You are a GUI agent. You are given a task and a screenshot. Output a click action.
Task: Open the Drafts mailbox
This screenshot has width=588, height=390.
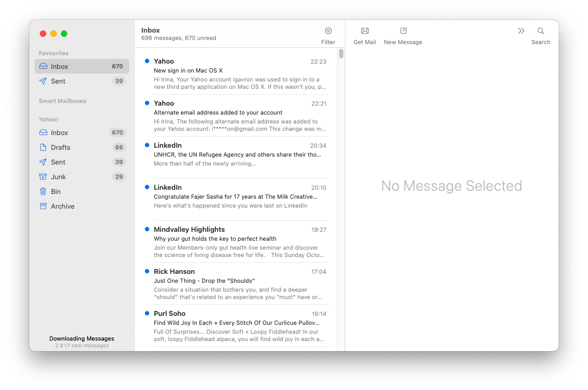pos(82,147)
